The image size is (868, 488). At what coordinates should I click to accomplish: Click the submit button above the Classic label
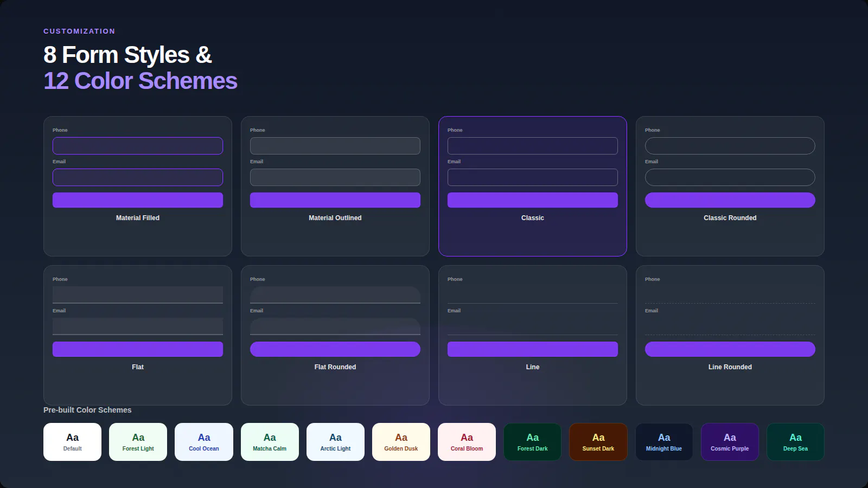(x=533, y=200)
